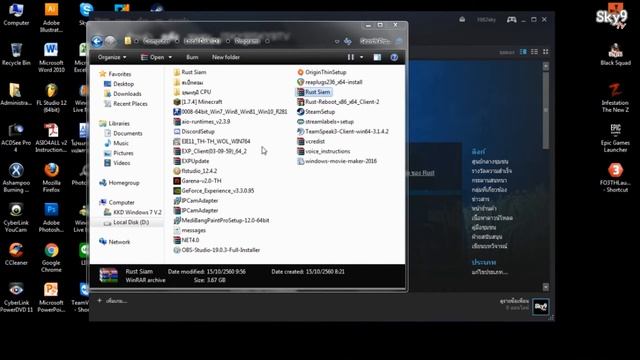Launch CCleaner desktop shortcut
The height and width of the screenshot is (360, 640).
click(x=16, y=254)
